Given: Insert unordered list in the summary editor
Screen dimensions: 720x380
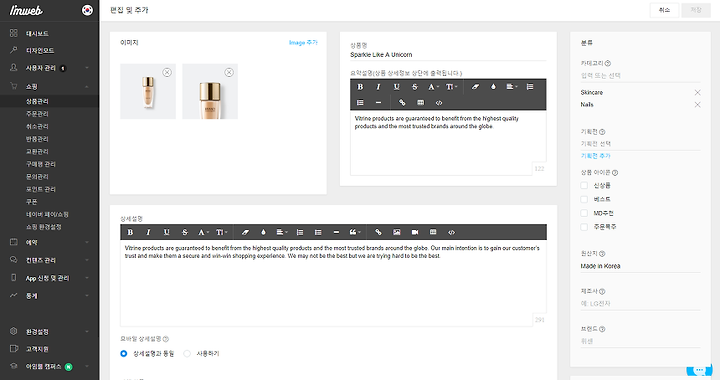Looking at the screenshot, I should click(x=360, y=102).
